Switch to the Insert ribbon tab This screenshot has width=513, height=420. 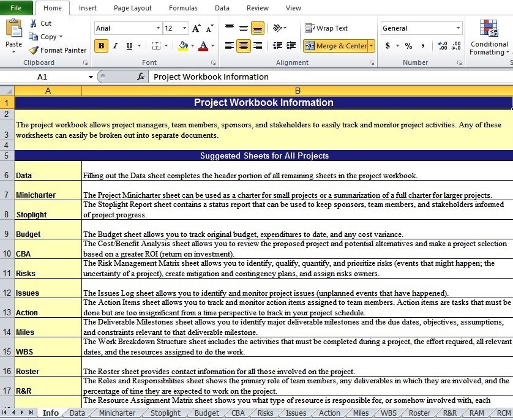click(x=88, y=8)
